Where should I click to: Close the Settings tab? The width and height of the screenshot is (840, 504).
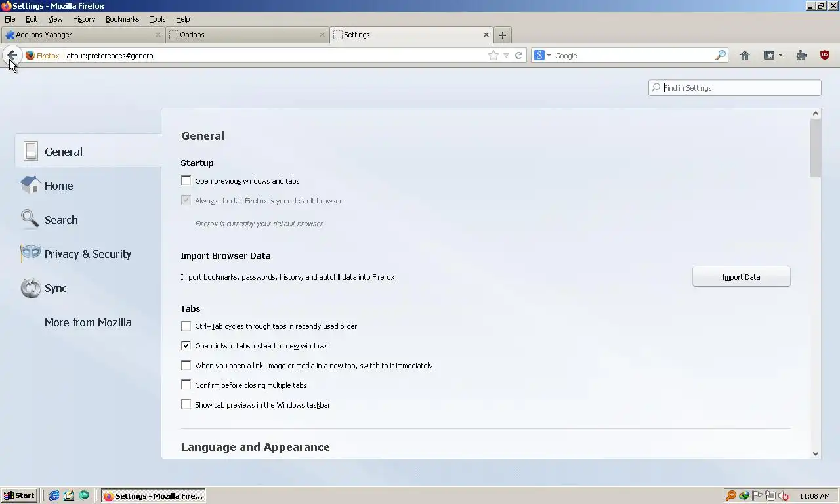click(x=486, y=35)
